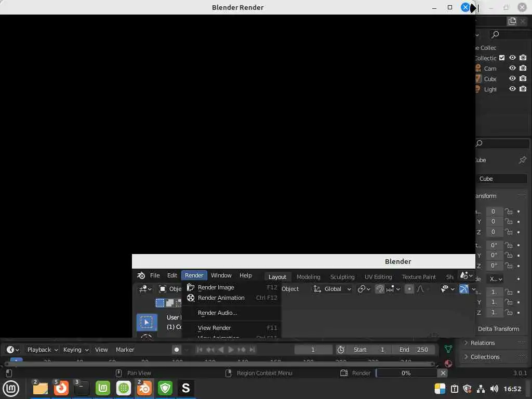Hide Camera in viewport via eye icon
The height and width of the screenshot is (399, 532).
(512, 68)
